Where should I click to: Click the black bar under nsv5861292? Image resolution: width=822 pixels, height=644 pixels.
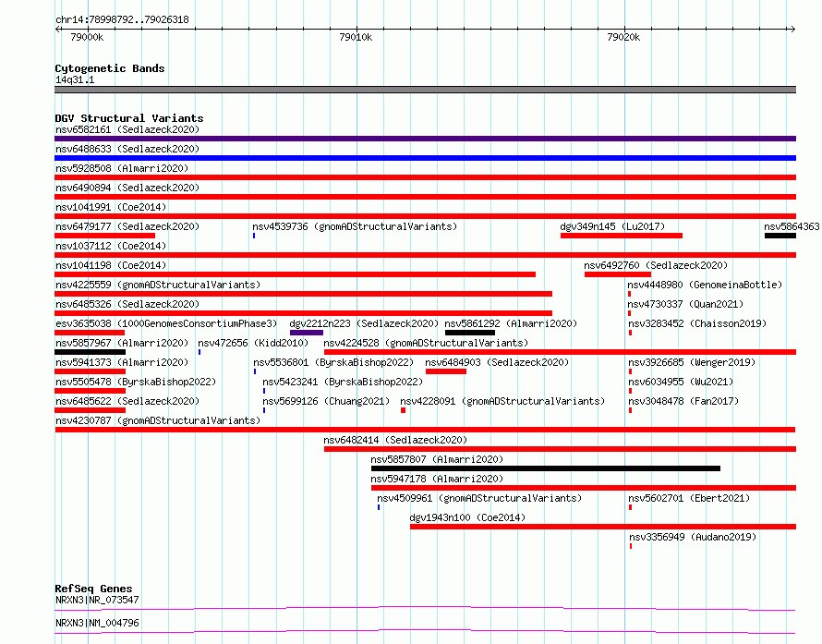(x=470, y=333)
